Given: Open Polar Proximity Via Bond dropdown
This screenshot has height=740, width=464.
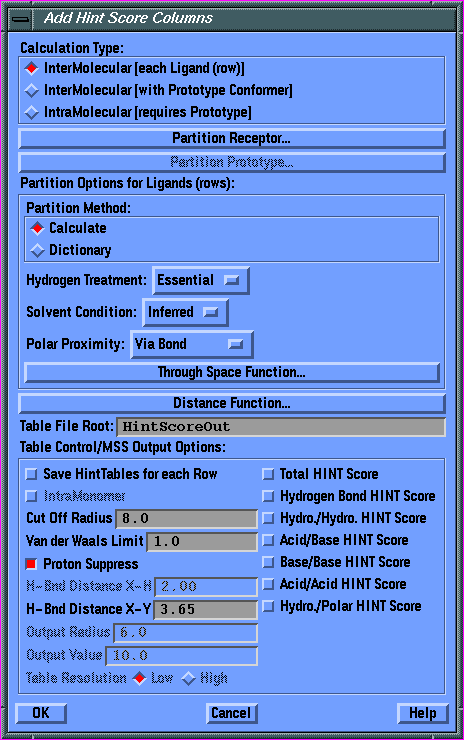Looking at the screenshot, I should tap(192, 344).
